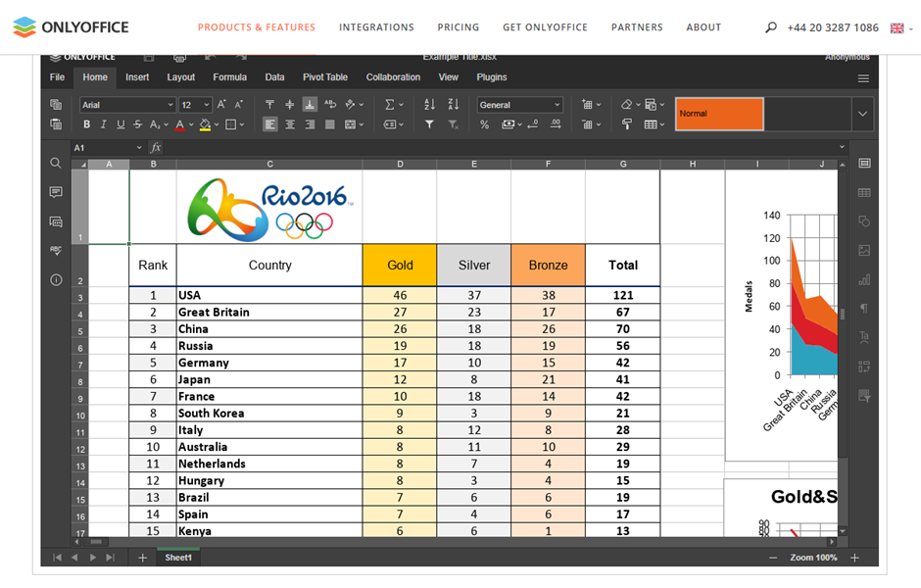Sort descending Z to A
The image size is (921, 588).
point(453,105)
